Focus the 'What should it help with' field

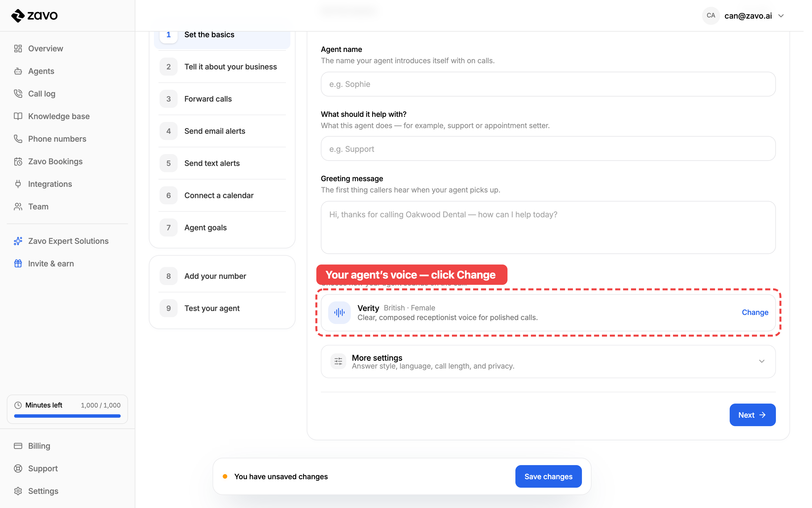[x=548, y=148]
